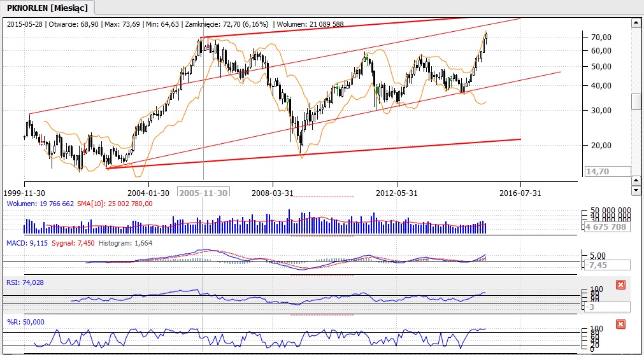Viewport: 644px width, 355px height.
Task: Click the -7,45 MACD value box
Action: pos(608,265)
